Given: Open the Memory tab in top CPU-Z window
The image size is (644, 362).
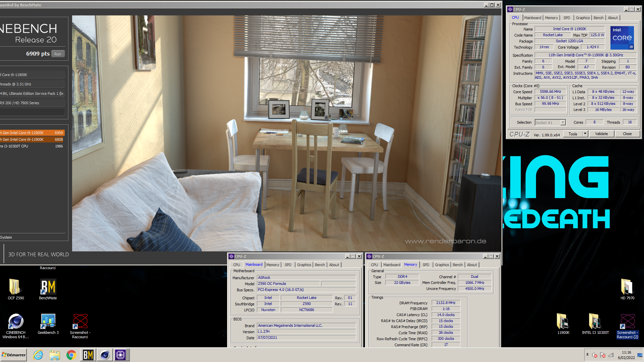Looking at the screenshot, I should [551, 18].
